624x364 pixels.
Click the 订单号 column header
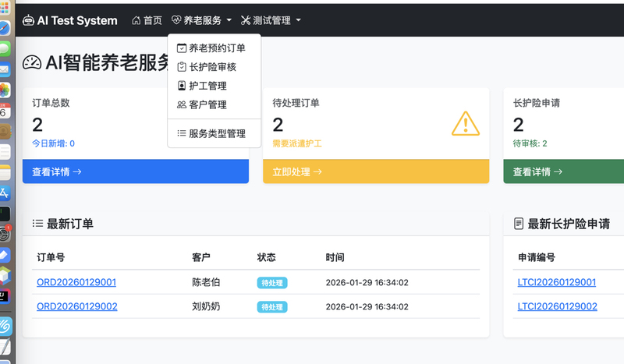point(51,257)
